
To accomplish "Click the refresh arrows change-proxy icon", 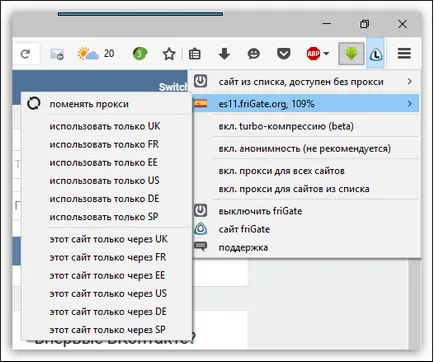I will tap(33, 104).
